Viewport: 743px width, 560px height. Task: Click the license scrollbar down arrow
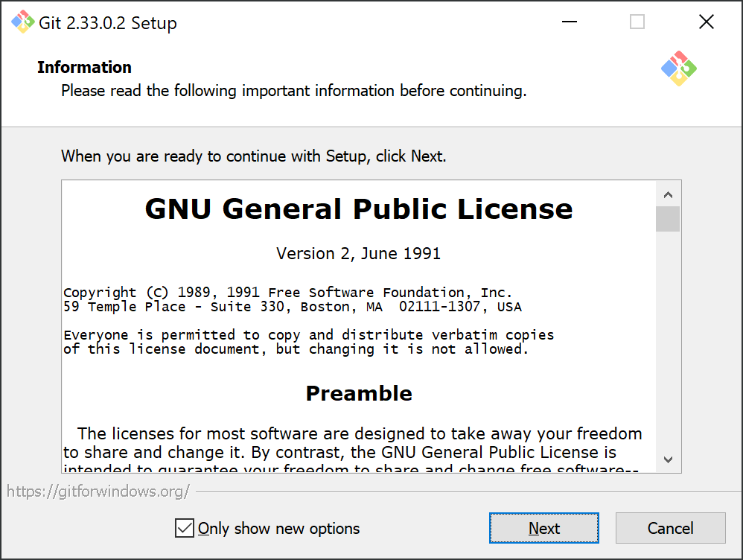(668, 459)
